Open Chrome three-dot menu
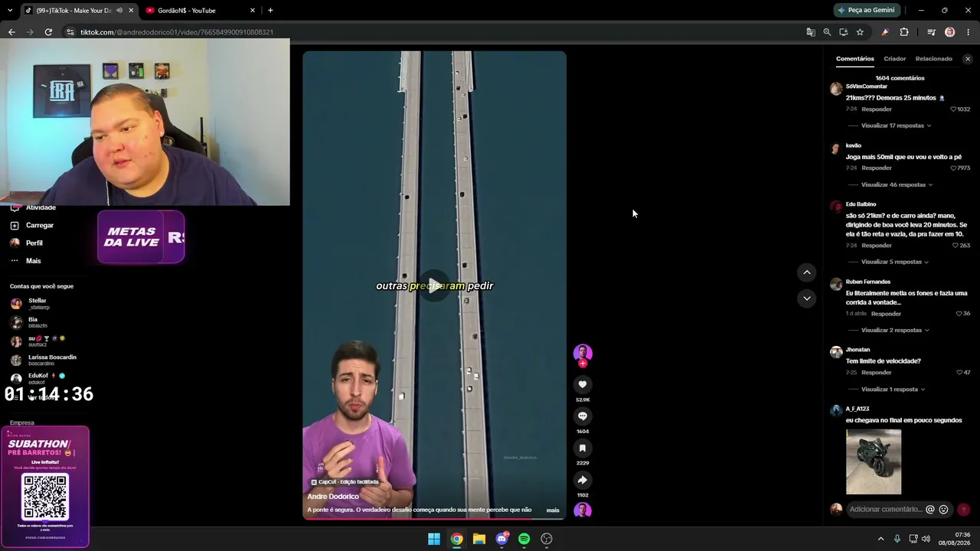This screenshot has height=551, width=980. 969,32
